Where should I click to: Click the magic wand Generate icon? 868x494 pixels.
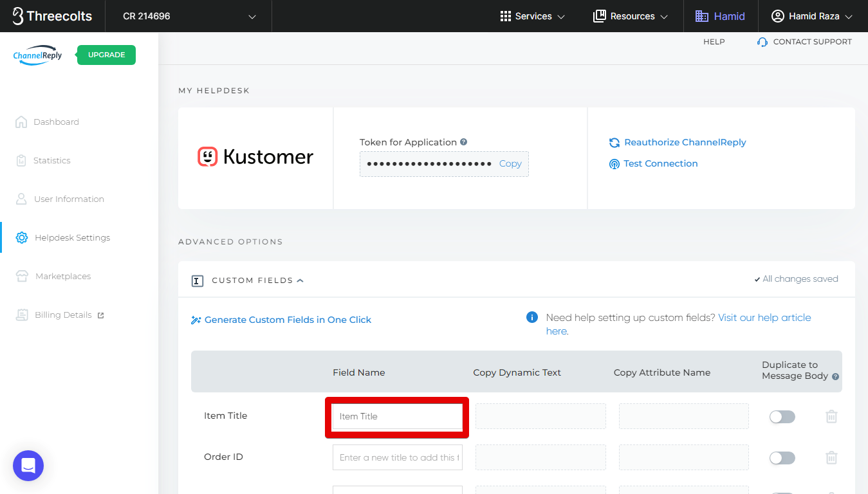pos(196,320)
